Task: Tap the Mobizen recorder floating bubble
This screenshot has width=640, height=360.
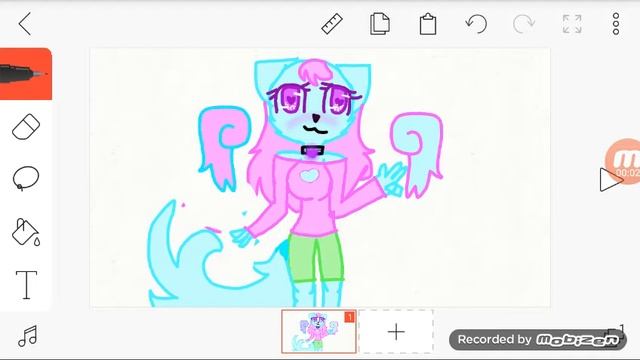Action: click(x=624, y=161)
